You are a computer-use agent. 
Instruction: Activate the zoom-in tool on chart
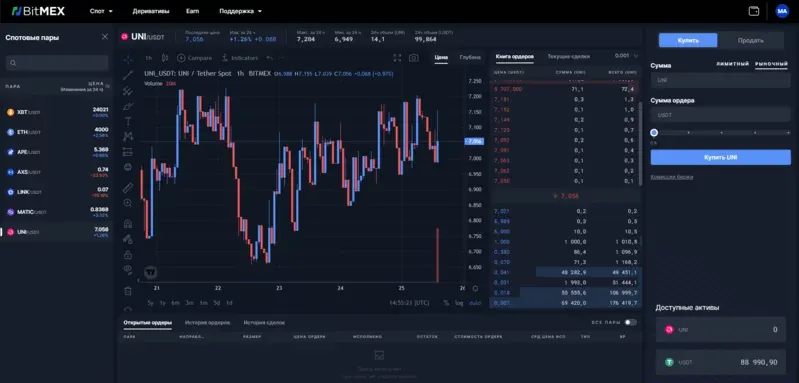[x=128, y=203]
